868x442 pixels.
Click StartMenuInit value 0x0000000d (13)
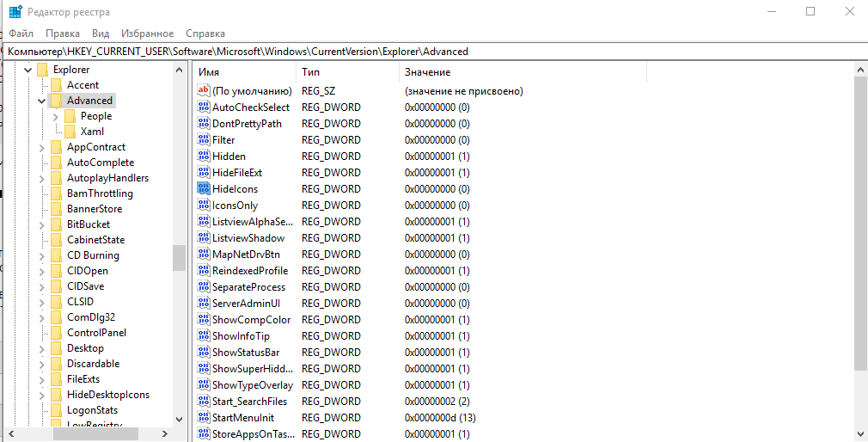[x=440, y=418]
